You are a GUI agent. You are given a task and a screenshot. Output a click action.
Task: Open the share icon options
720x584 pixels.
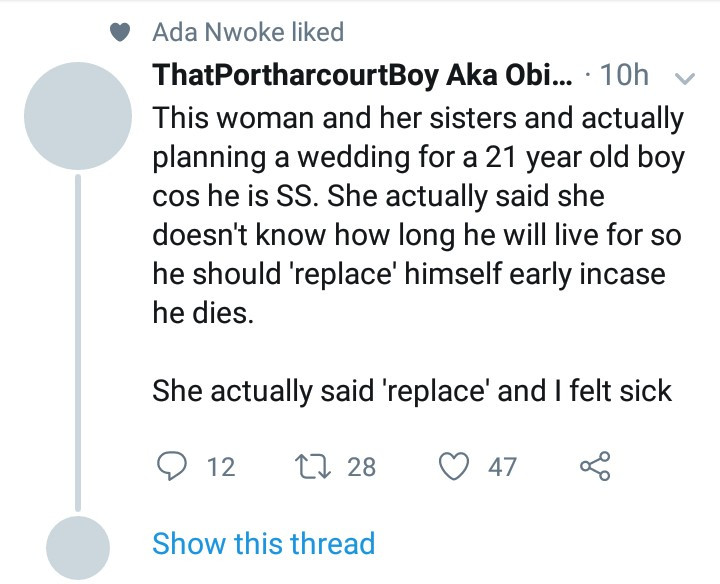(x=595, y=466)
